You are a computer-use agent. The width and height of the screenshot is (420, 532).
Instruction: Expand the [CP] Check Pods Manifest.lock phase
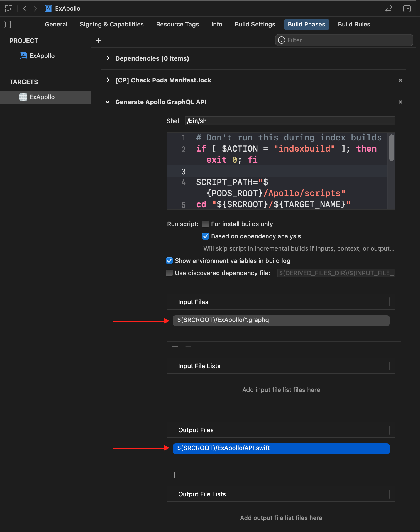click(x=108, y=80)
